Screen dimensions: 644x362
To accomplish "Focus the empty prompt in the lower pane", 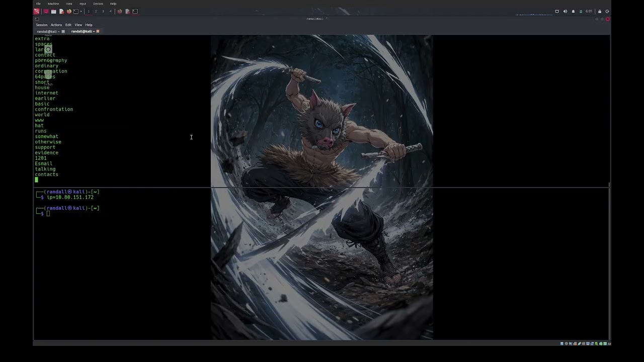I will (x=48, y=214).
